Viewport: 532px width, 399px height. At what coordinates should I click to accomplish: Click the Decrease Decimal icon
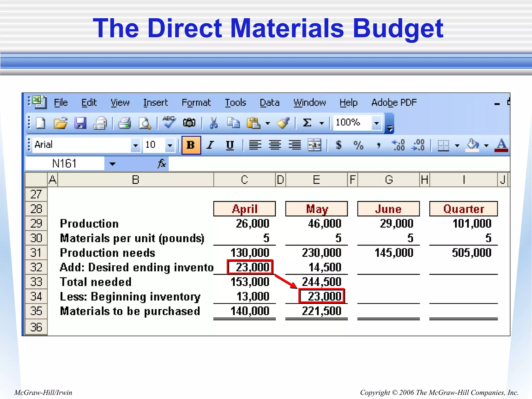click(x=418, y=145)
